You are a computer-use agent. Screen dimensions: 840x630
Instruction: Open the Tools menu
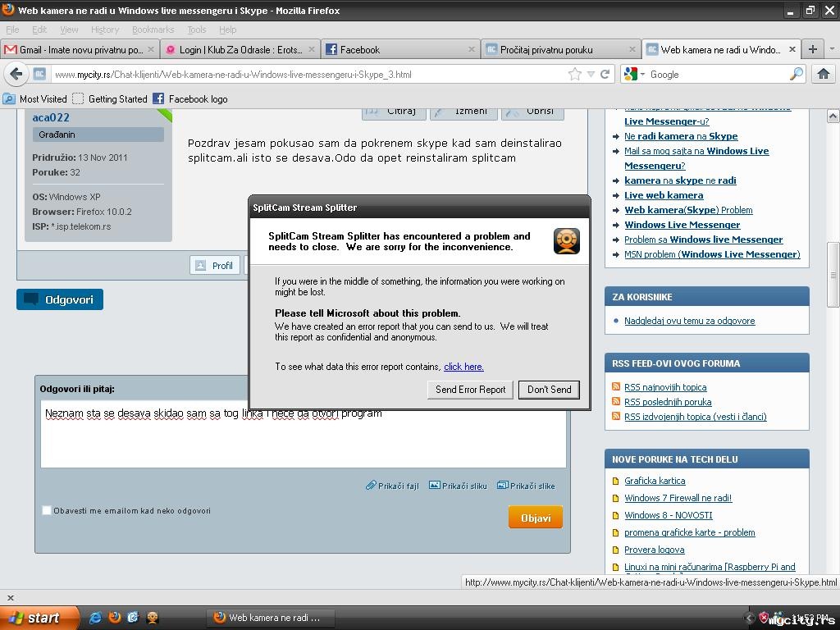tap(196, 30)
